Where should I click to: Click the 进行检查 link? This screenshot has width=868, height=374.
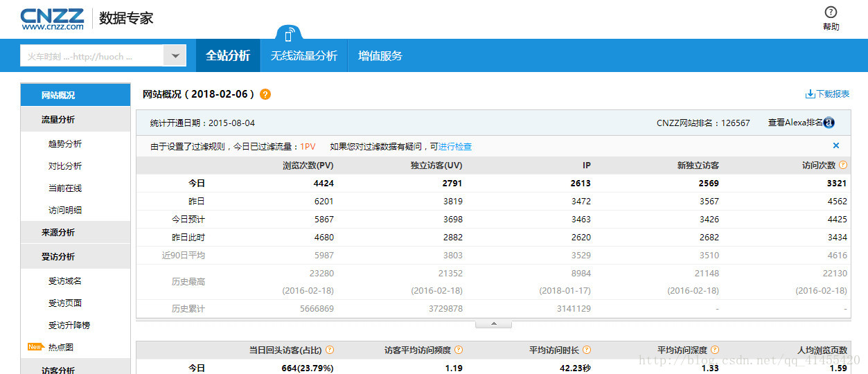(455, 147)
